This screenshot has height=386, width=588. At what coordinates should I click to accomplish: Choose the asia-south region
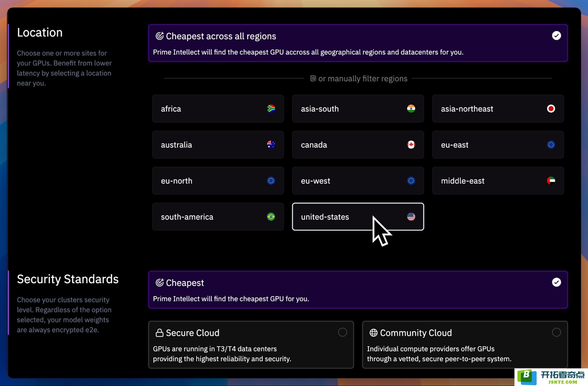click(358, 109)
